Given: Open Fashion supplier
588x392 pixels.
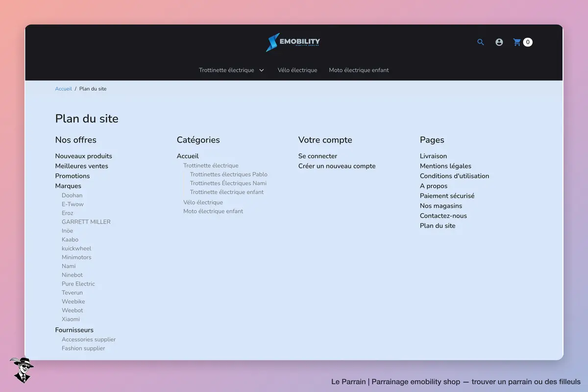Looking at the screenshot, I should [83, 348].
